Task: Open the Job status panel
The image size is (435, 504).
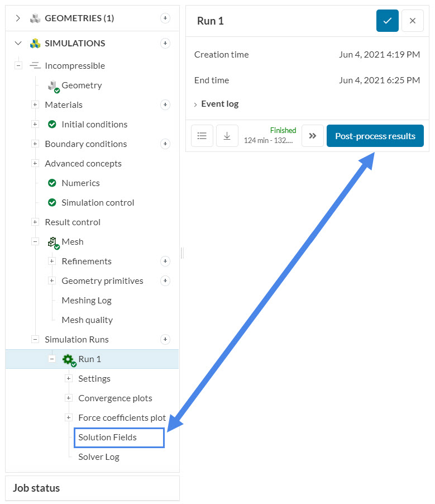Action: click(x=36, y=488)
